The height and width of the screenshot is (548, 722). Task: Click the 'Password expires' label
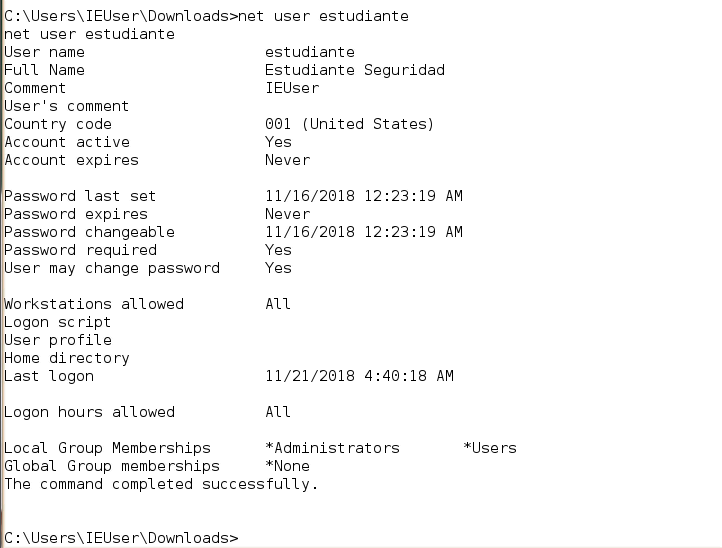coord(76,214)
